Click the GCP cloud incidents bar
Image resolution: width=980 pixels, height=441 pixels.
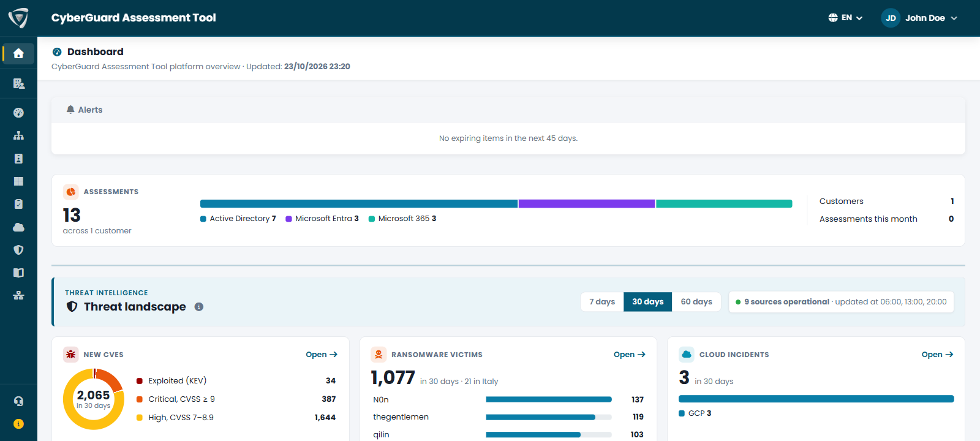point(816,399)
